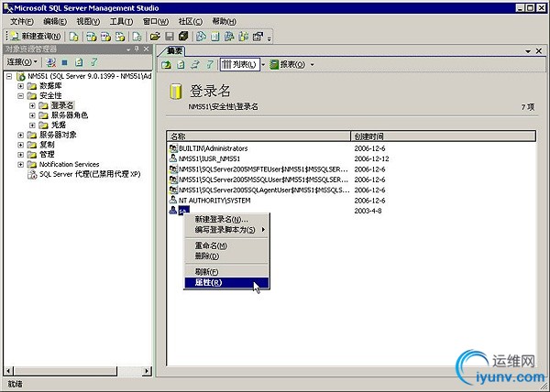Viewport: 550px width, 392px height.
Task: Click the Summary page toolbar icon
Action: click(x=215, y=36)
